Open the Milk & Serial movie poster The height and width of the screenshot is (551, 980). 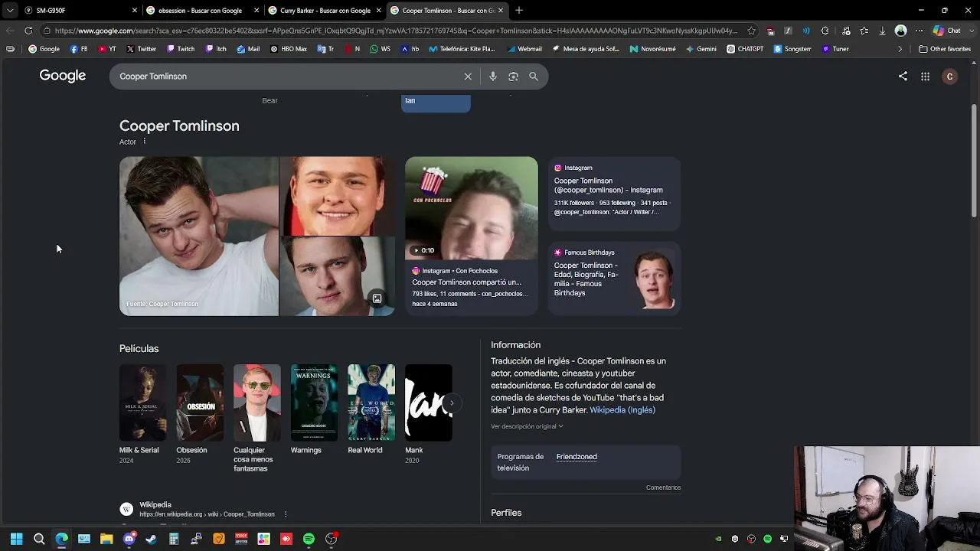pos(142,403)
